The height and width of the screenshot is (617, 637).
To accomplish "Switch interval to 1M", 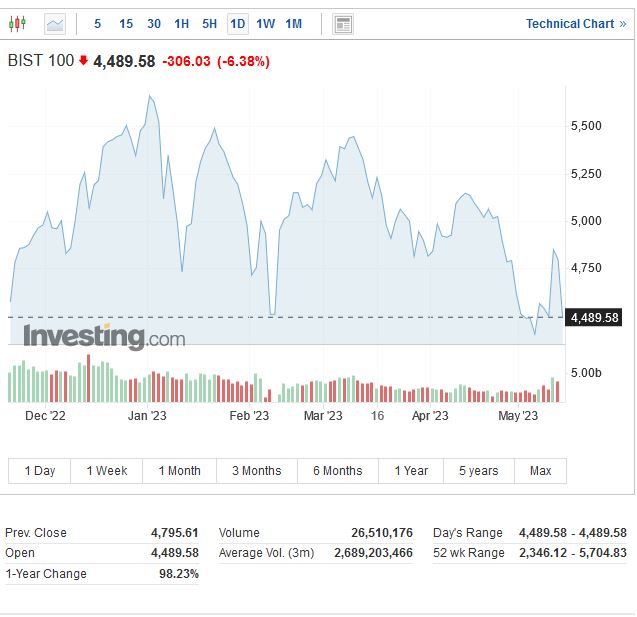I will click(293, 23).
